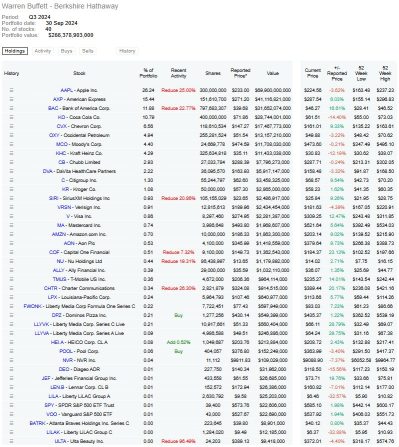Viewport: 399px width, 447px height.
Task: Open FWONK Liberty Media Formula One link
Action: coord(79,306)
